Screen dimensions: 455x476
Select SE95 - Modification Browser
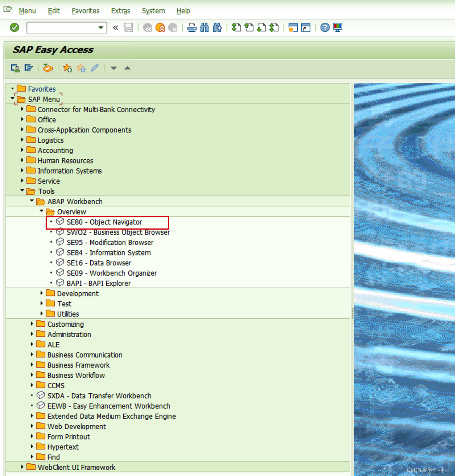tap(110, 242)
